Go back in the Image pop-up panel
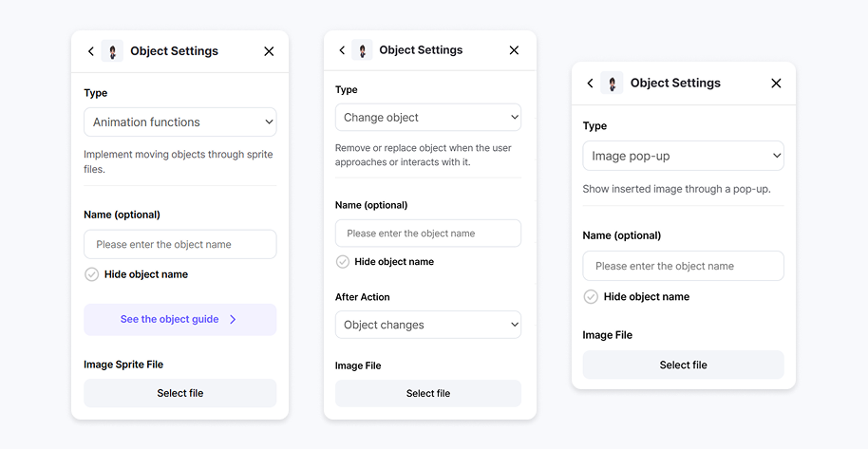The height and width of the screenshot is (449, 868). [x=590, y=84]
